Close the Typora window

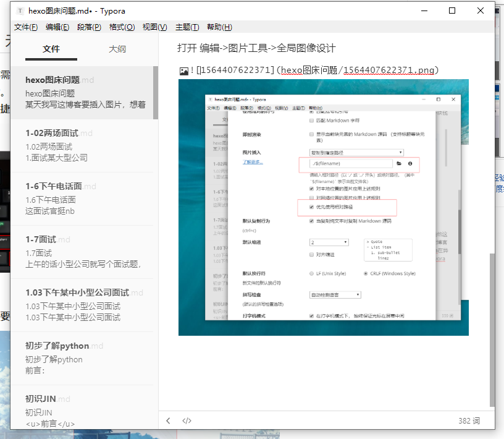tap(480, 11)
